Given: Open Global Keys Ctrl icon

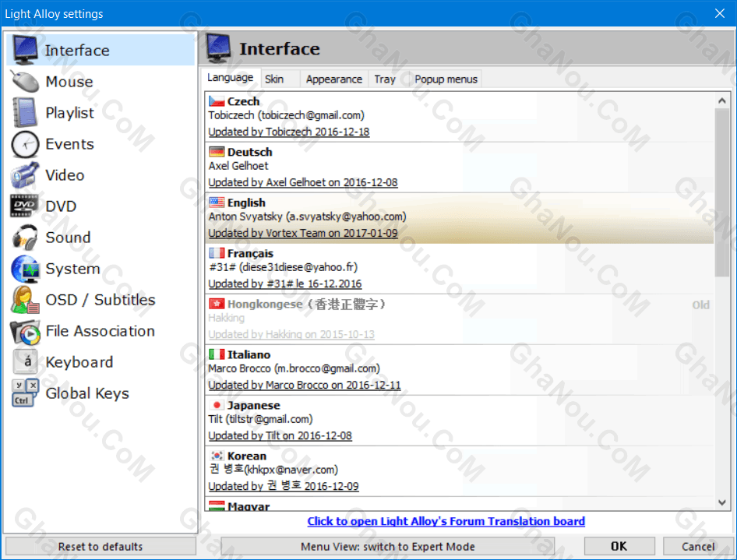Looking at the screenshot, I should pyautogui.click(x=25, y=393).
